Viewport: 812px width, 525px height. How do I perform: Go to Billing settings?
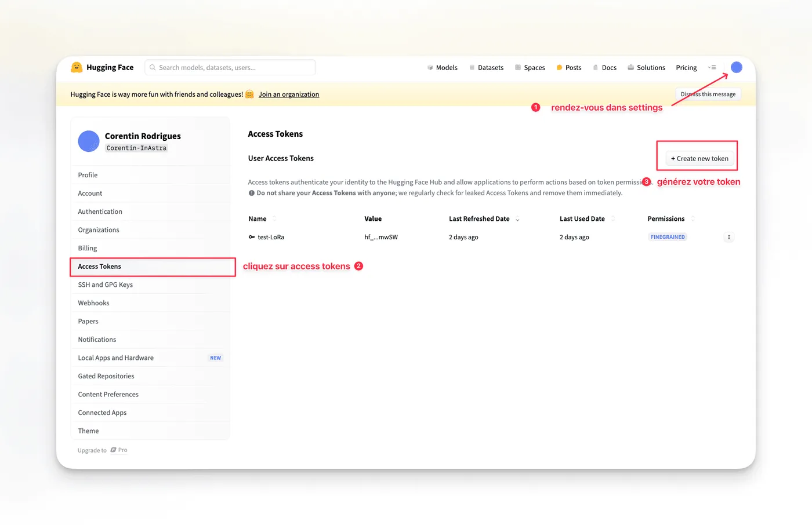point(150,248)
